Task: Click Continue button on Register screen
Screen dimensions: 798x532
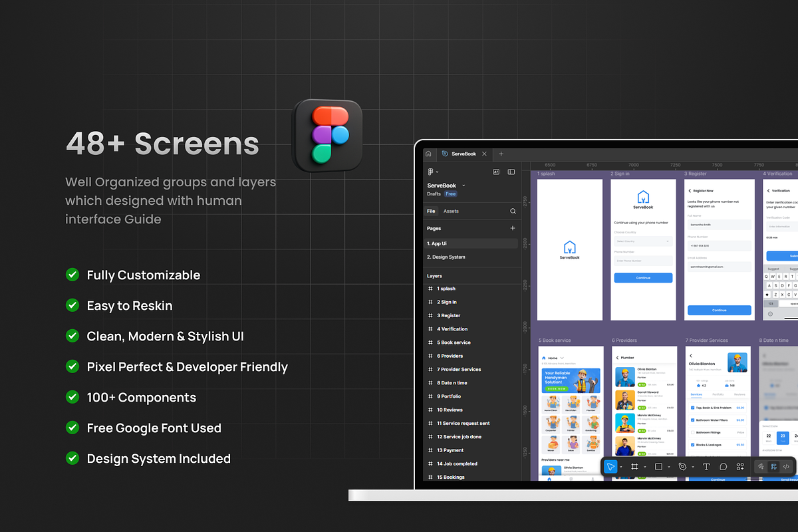Action: pyautogui.click(x=720, y=310)
